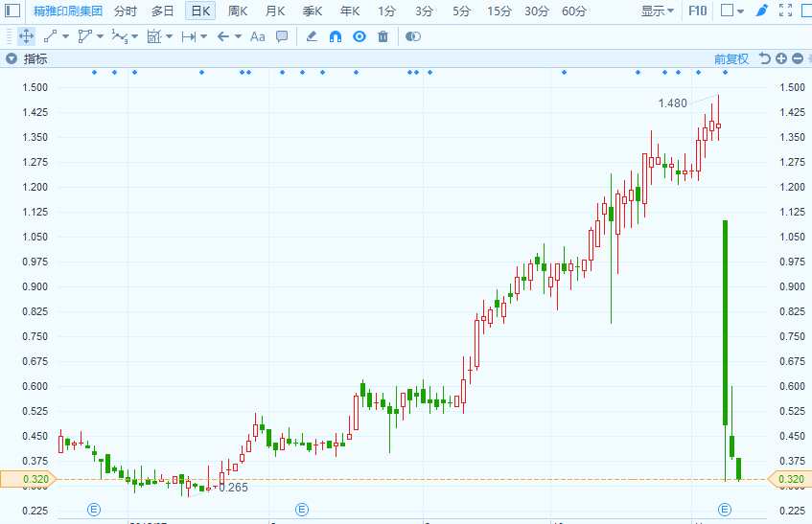Toggle the overlapping circles compare icon
Screen dimensions: 812x524
click(x=413, y=36)
